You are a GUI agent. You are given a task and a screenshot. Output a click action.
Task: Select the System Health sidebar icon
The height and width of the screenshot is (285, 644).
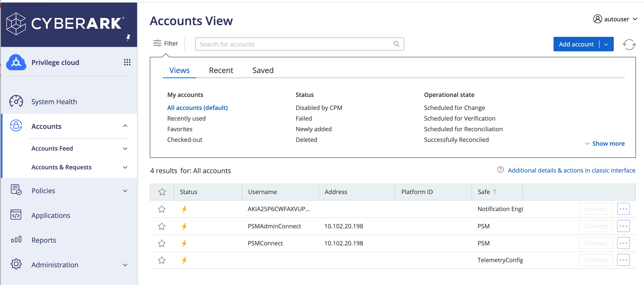tap(16, 102)
